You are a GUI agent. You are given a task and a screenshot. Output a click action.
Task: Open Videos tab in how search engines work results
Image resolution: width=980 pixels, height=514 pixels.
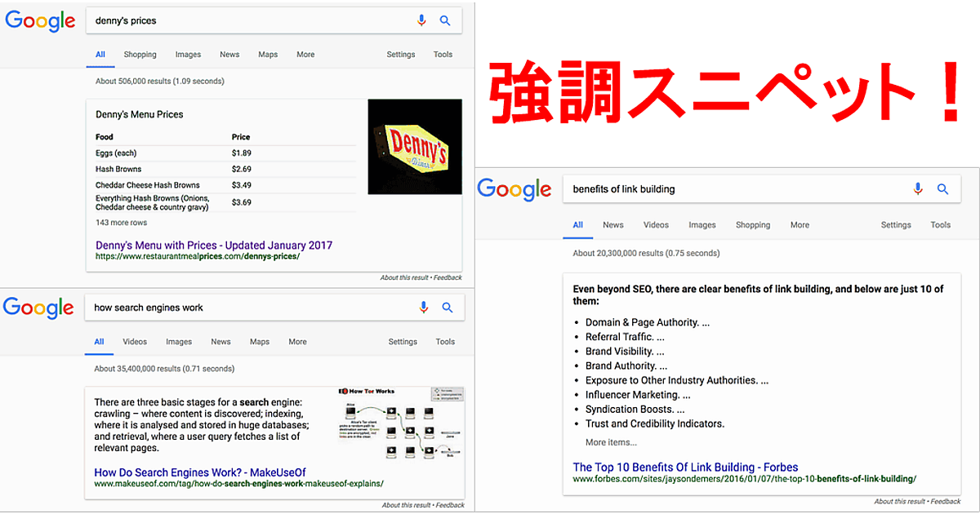[x=136, y=342]
